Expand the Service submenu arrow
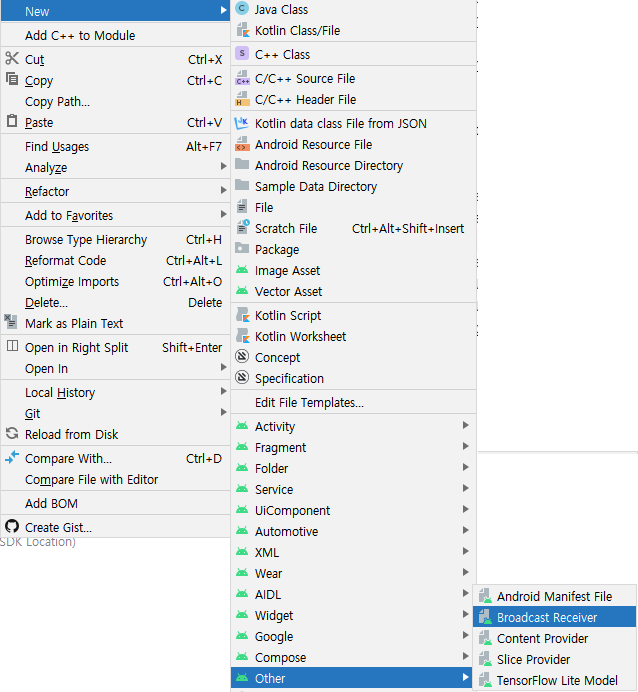 [465, 489]
